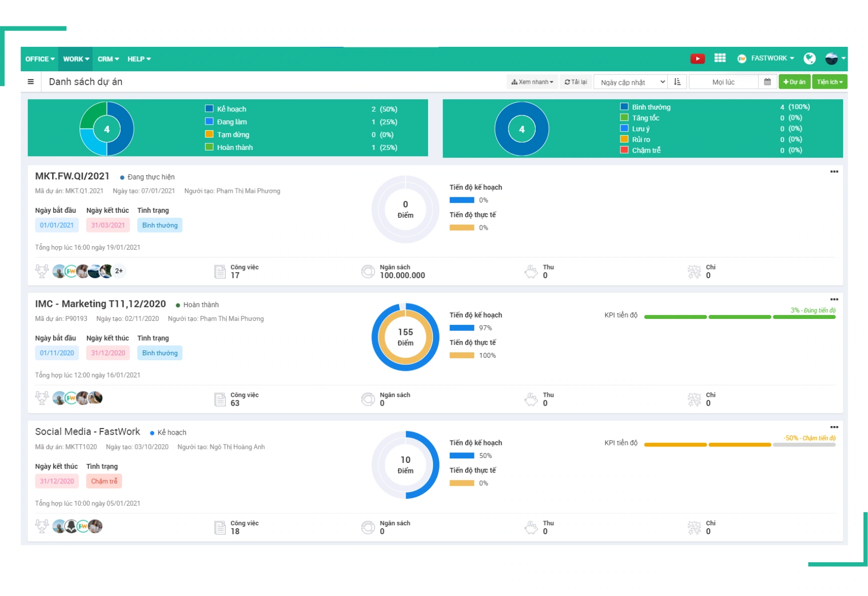
Task: Open the calendar date picker icon
Action: tap(767, 82)
